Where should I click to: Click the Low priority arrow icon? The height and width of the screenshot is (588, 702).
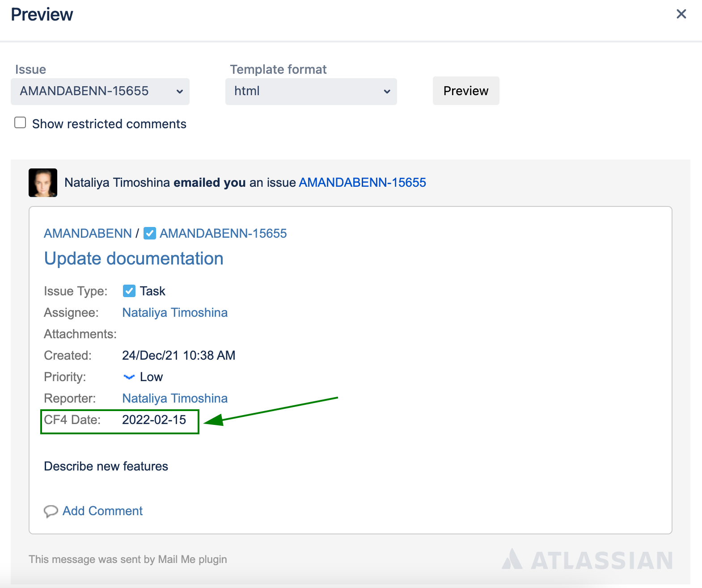(129, 377)
